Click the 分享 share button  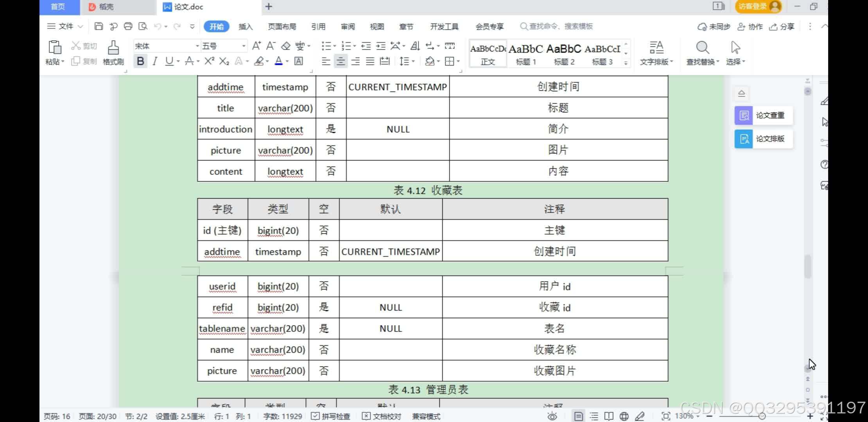(782, 27)
